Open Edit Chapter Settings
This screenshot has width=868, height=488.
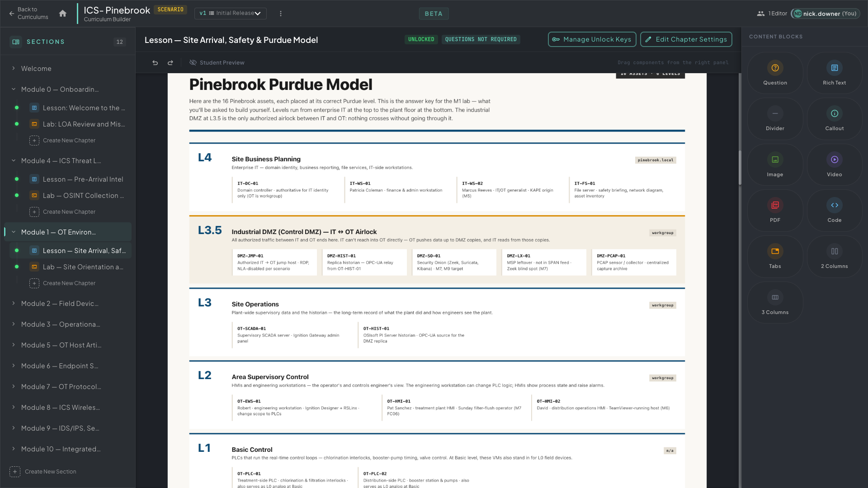click(686, 39)
